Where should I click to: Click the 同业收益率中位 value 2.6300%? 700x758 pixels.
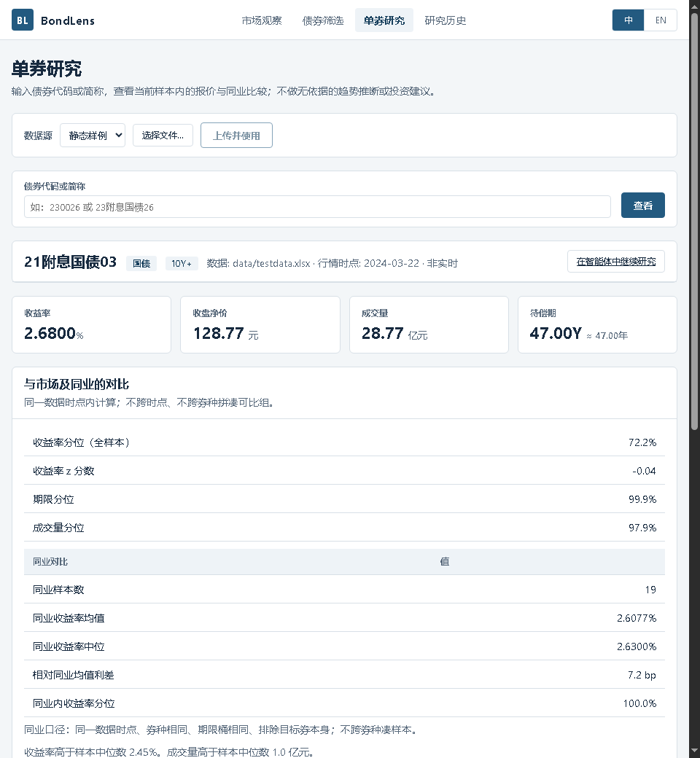click(x=636, y=646)
